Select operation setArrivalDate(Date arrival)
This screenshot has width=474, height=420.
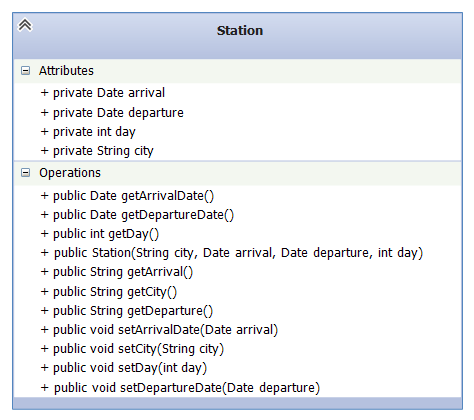(x=159, y=330)
